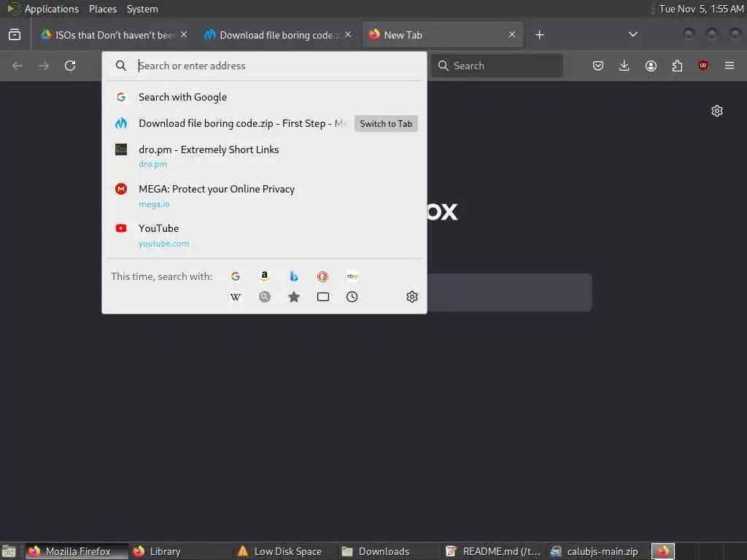Screen dimensions: 747x560
Task: Click the New Tab page search box
Action: click(x=510, y=292)
